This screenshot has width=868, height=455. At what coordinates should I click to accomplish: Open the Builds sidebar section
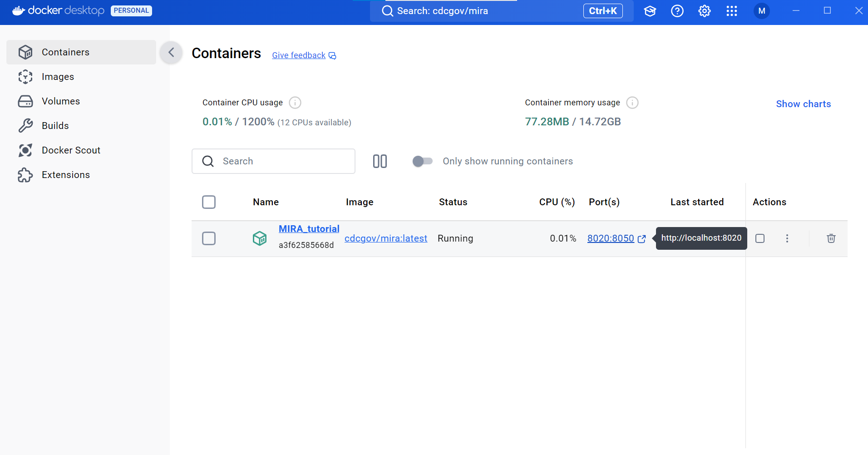[81, 126]
